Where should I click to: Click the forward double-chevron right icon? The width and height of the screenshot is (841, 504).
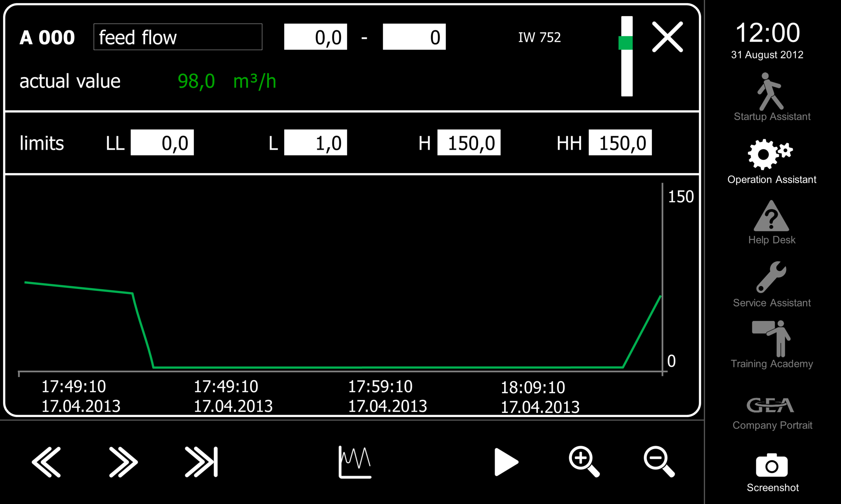[x=123, y=462]
